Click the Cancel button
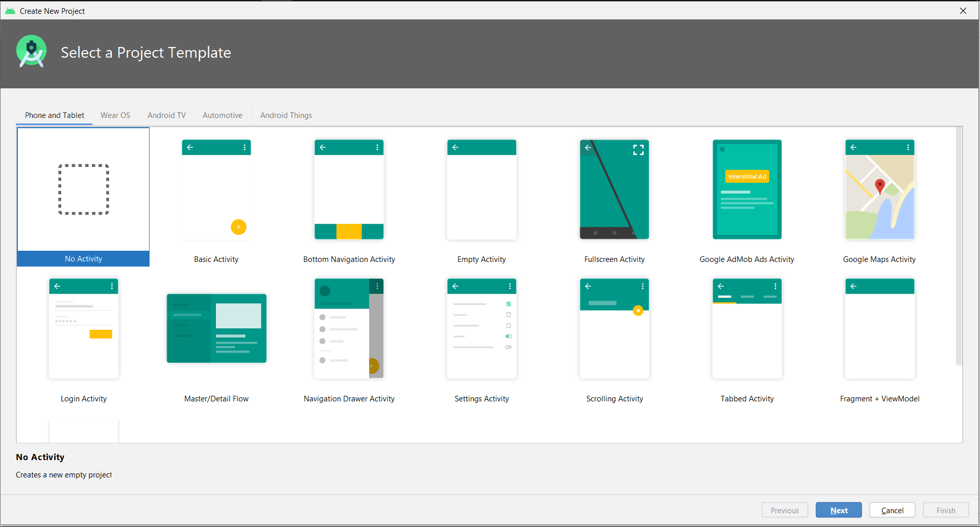This screenshot has width=980, height=527. (x=892, y=510)
